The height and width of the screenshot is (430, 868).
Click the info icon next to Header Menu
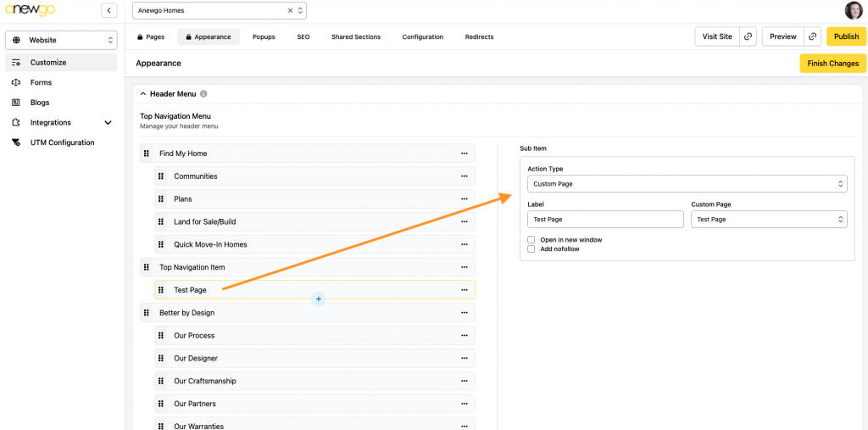coord(203,94)
